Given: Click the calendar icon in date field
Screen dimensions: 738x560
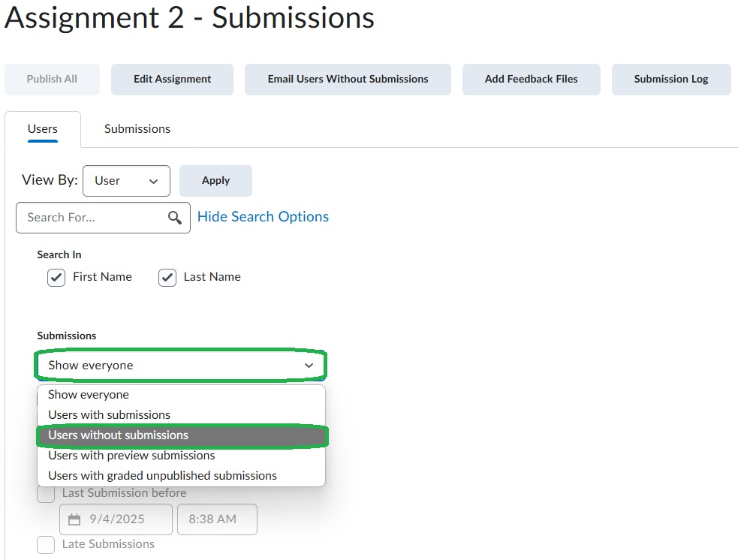Looking at the screenshot, I should coord(74,519).
